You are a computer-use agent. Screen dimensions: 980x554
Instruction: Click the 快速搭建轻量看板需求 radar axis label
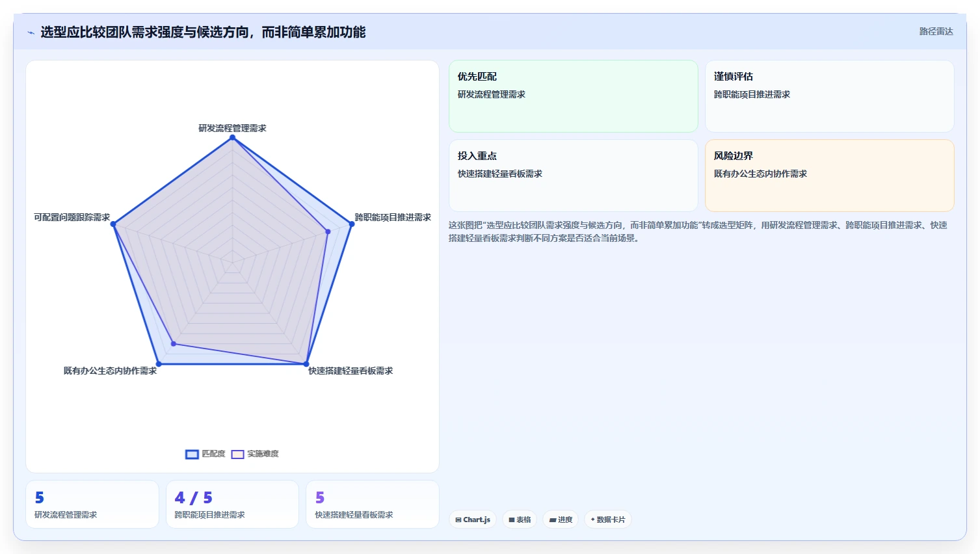coord(351,371)
